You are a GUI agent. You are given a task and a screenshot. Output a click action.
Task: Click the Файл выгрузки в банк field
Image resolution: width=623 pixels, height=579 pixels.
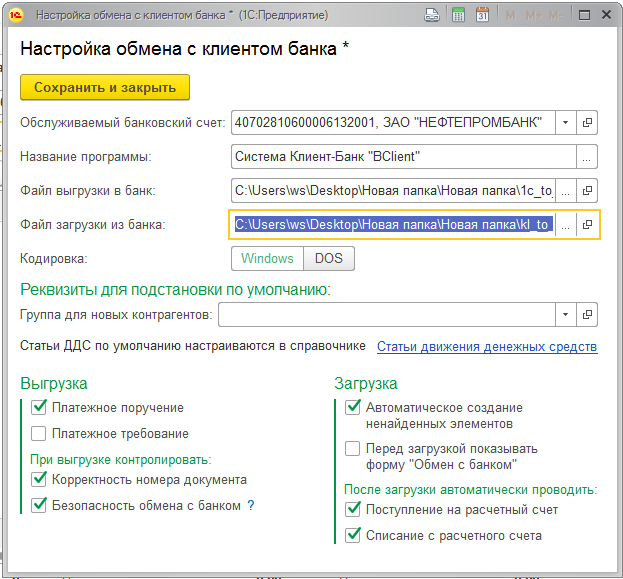(x=393, y=191)
